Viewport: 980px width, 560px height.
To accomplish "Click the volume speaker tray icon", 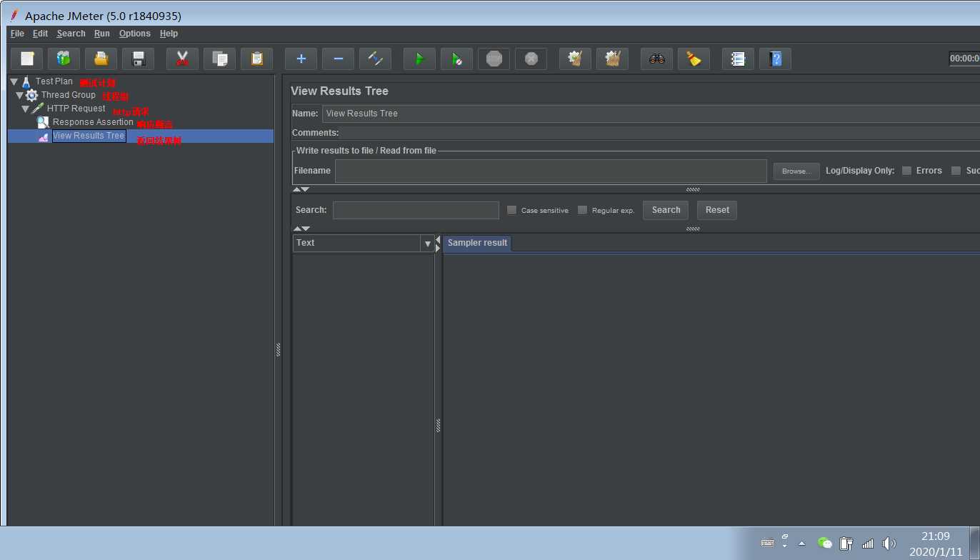I will click(x=889, y=544).
